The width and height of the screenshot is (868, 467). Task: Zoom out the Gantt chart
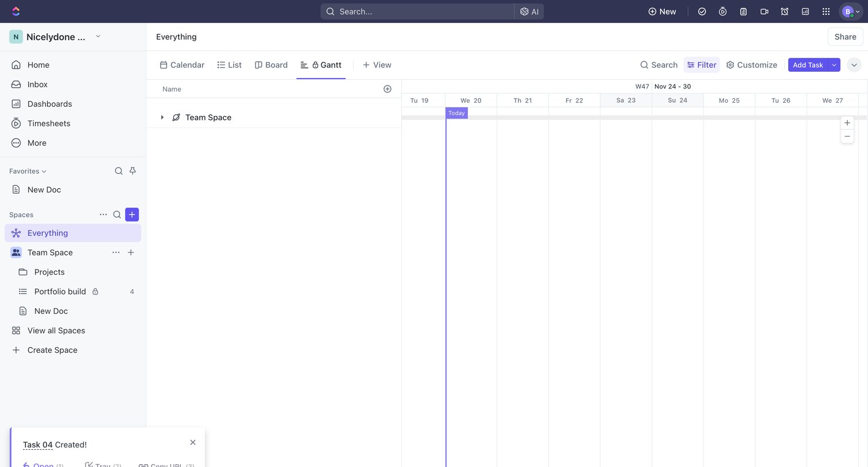tap(847, 137)
